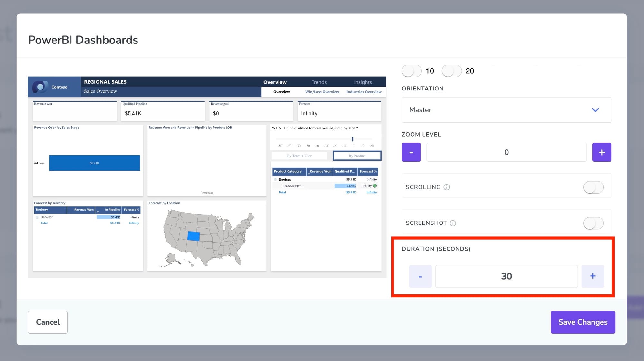This screenshot has height=361, width=644.
Task: Click the Product Category column header
Action: [289, 171]
